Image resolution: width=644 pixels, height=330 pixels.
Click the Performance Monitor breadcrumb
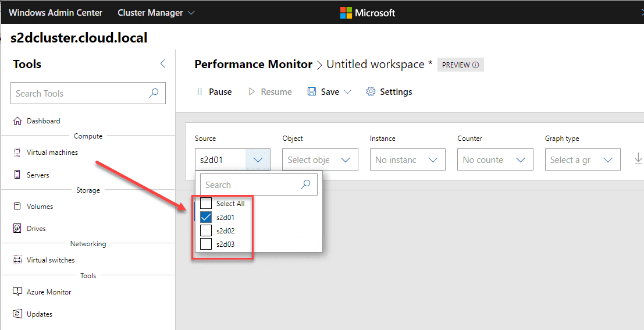pyautogui.click(x=253, y=65)
